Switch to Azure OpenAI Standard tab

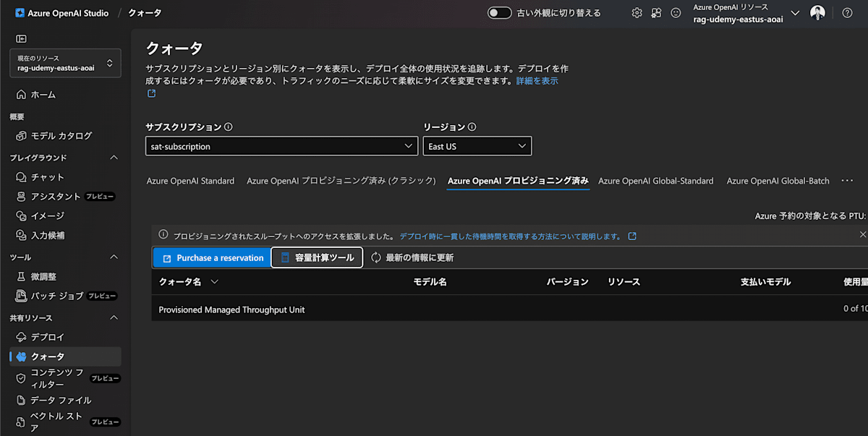coord(190,181)
